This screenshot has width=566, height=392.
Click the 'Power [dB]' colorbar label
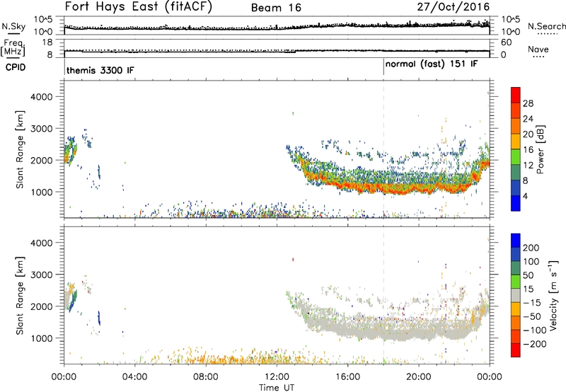pos(540,149)
